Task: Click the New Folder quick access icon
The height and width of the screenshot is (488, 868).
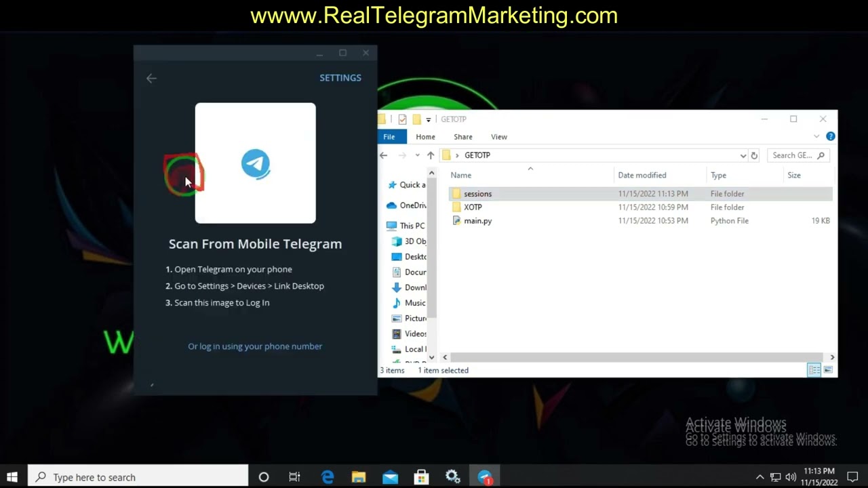Action: click(416, 119)
